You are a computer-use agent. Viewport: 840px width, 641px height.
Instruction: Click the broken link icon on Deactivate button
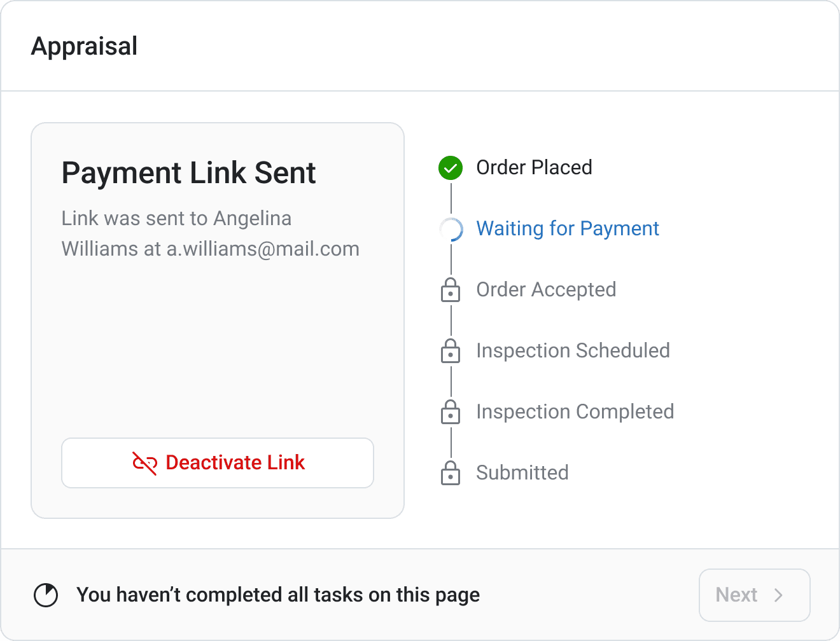[144, 463]
